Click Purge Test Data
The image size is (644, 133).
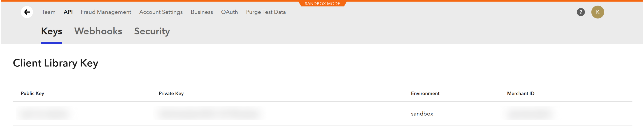[266, 12]
